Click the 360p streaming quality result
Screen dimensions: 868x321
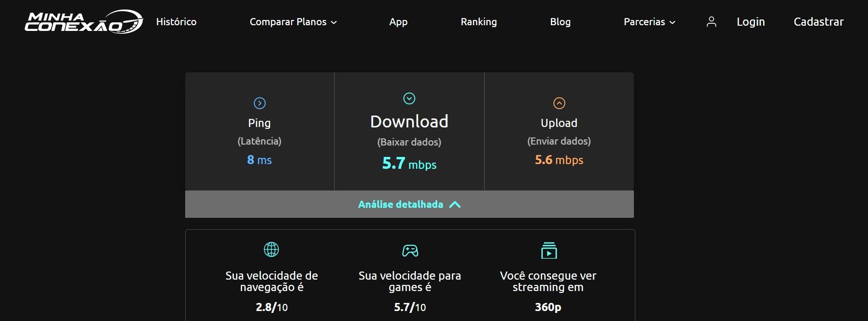(x=548, y=307)
